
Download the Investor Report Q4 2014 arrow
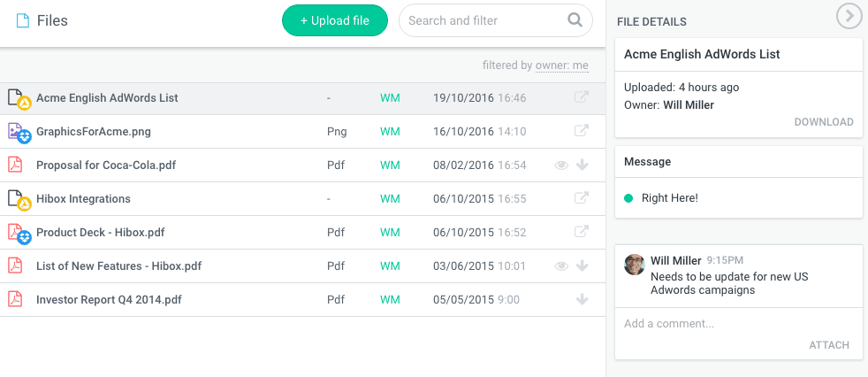tap(582, 300)
